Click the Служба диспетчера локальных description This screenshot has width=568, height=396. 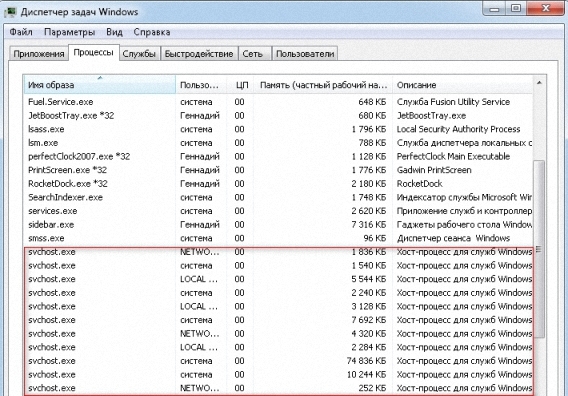(x=464, y=143)
